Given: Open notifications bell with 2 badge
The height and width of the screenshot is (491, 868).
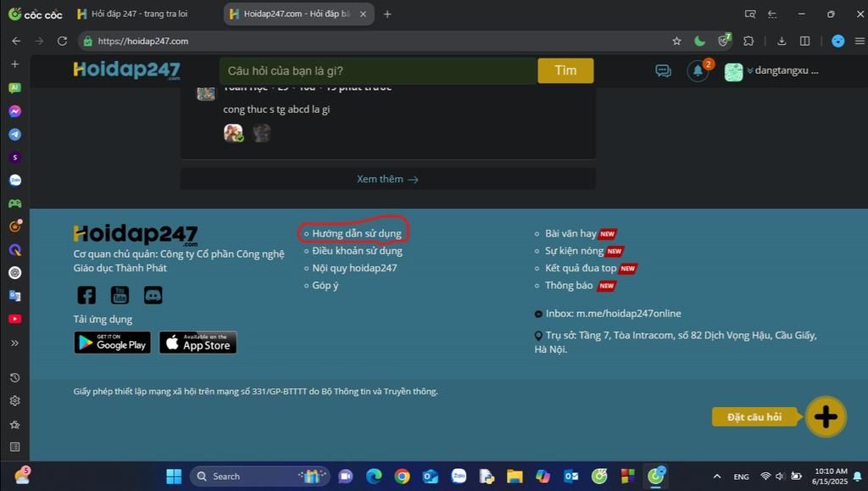Looking at the screenshot, I should (x=698, y=71).
